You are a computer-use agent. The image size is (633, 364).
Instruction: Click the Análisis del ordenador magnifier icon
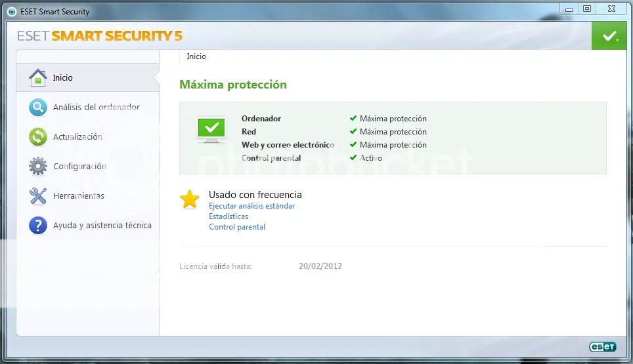click(x=38, y=107)
